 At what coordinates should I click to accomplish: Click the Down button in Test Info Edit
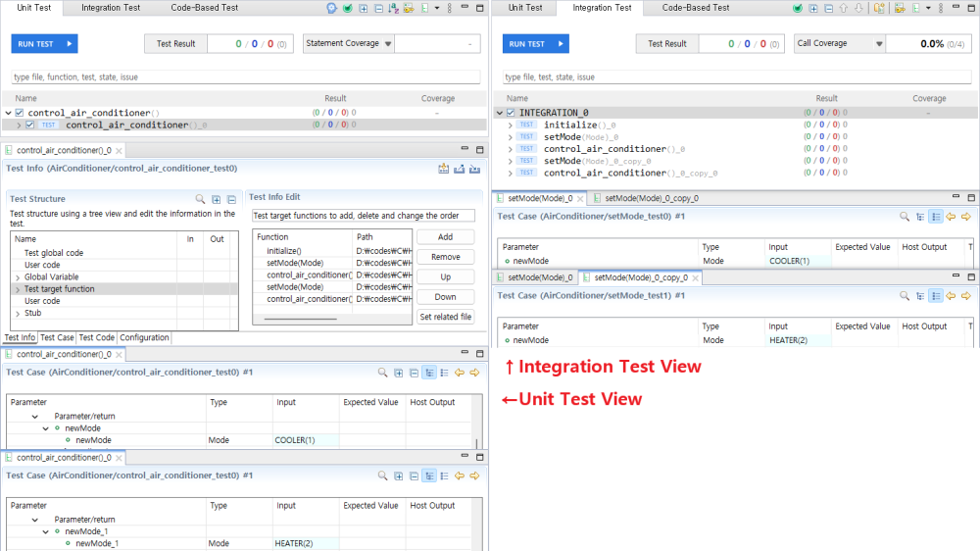pyautogui.click(x=446, y=297)
